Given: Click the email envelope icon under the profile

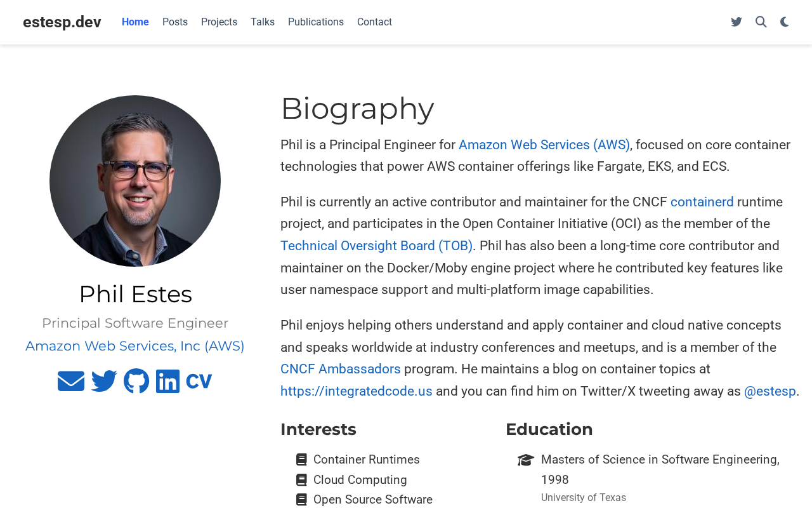Looking at the screenshot, I should point(71,381).
